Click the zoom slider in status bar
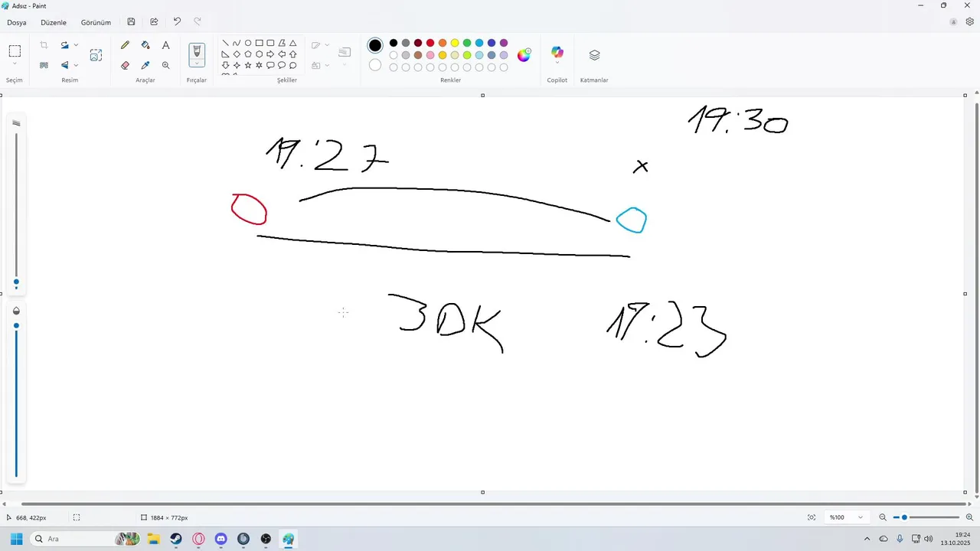Image resolution: width=980 pixels, height=551 pixels. point(926,517)
